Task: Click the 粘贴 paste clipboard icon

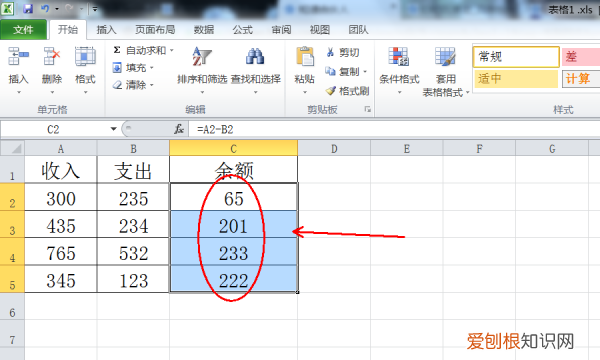Action: point(305,56)
